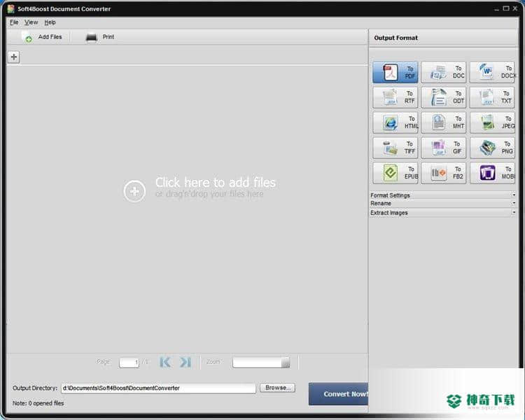Screen dimensions: 525x420
Task: Set output format to PNG
Action: pos(492,148)
